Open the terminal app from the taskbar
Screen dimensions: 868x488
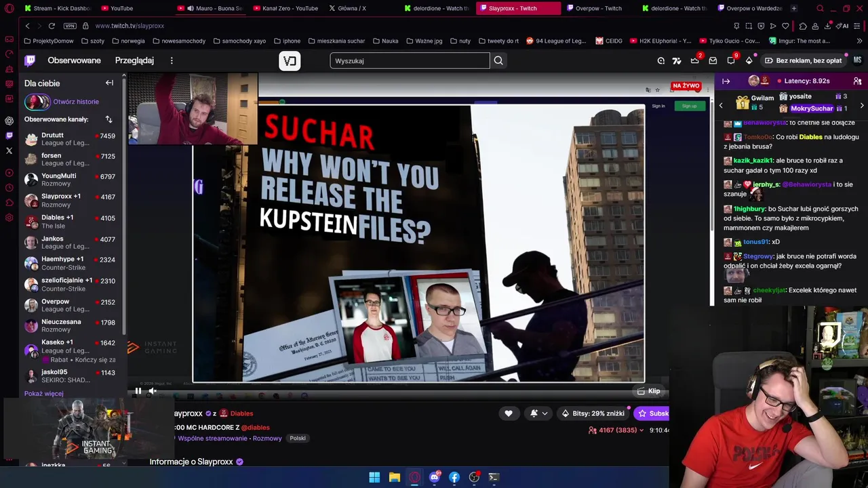(494, 477)
